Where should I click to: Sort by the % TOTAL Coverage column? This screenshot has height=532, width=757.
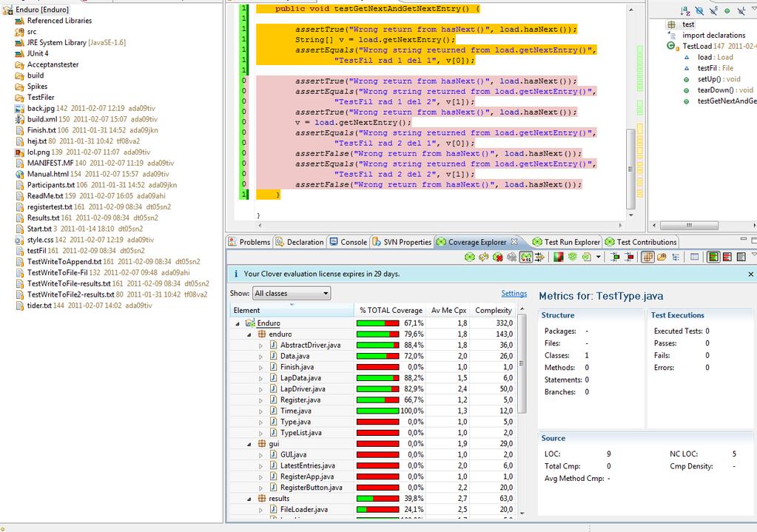pos(390,311)
